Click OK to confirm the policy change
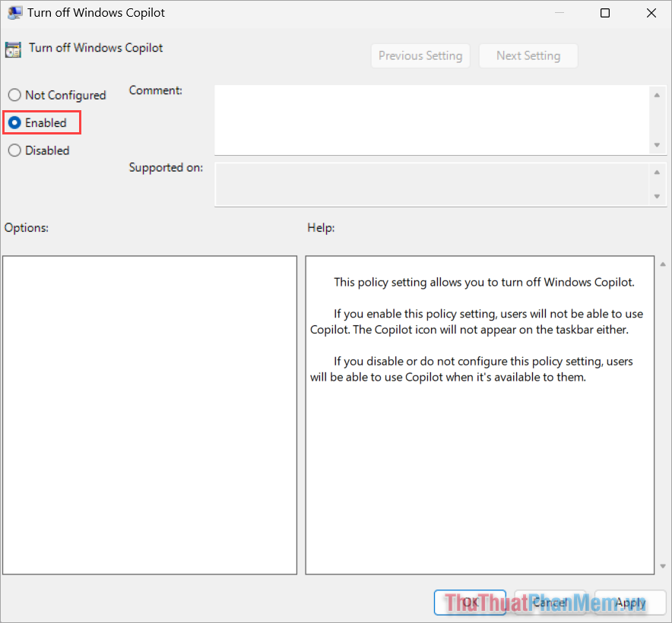 (x=470, y=602)
